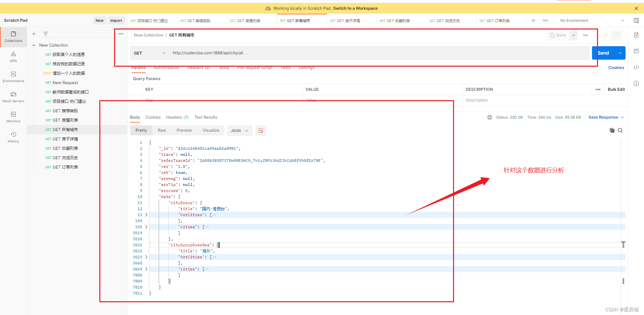Click the response vertical scrollbar thumb

(x=623, y=281)
